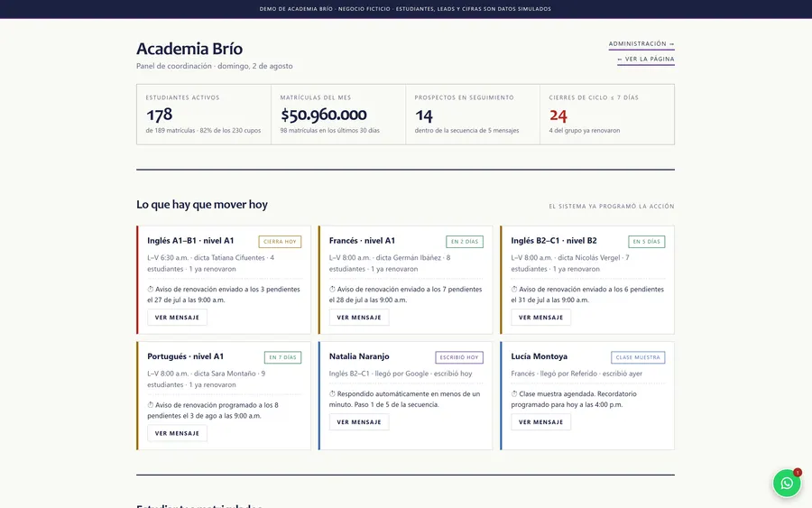Click the Inglés A1–B1 · nivel A1 title

[190, 241]
